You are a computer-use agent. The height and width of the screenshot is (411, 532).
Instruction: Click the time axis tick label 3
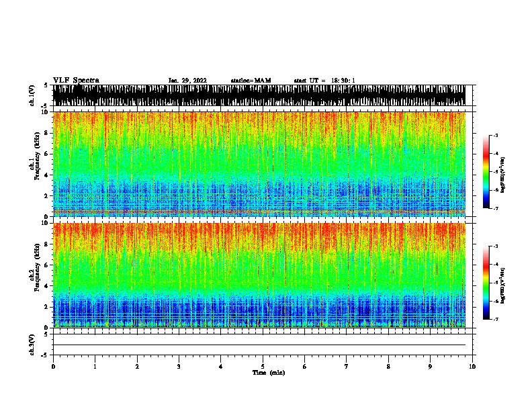[x=179, y=367]
